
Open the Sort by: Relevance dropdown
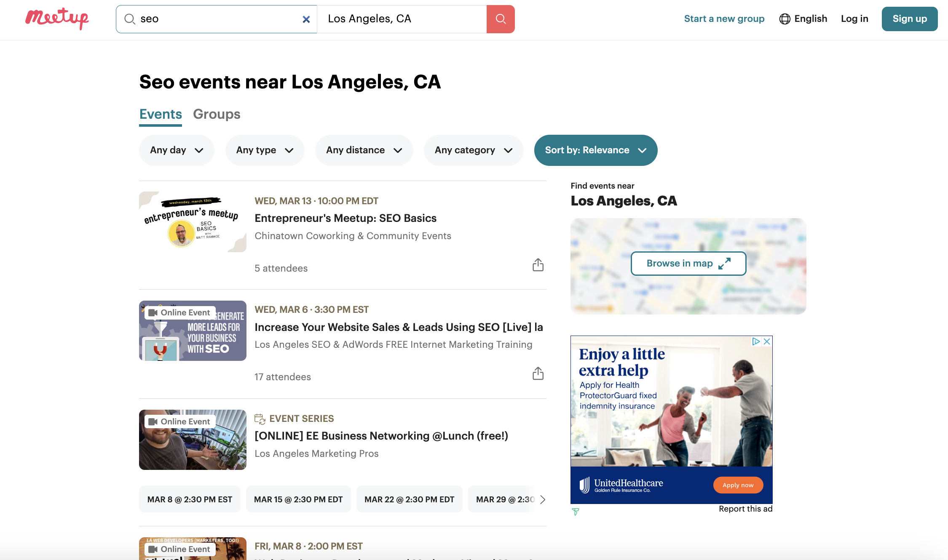(x=595, y=150)
